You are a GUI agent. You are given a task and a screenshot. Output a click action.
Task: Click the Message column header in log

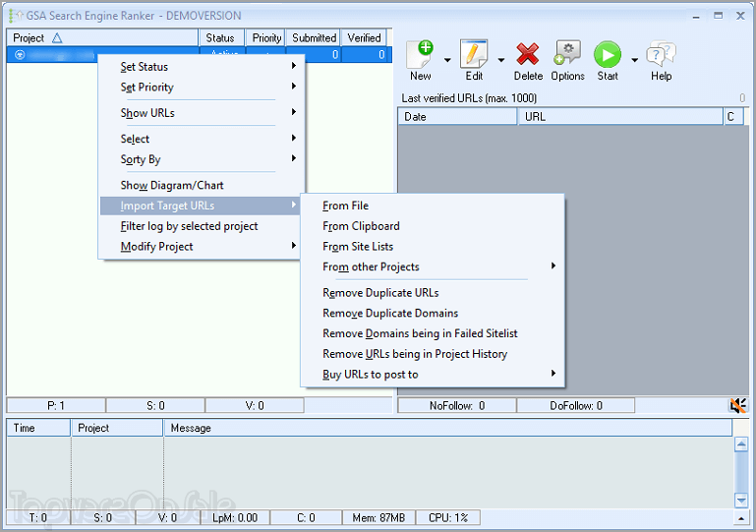tap(448, 428)
